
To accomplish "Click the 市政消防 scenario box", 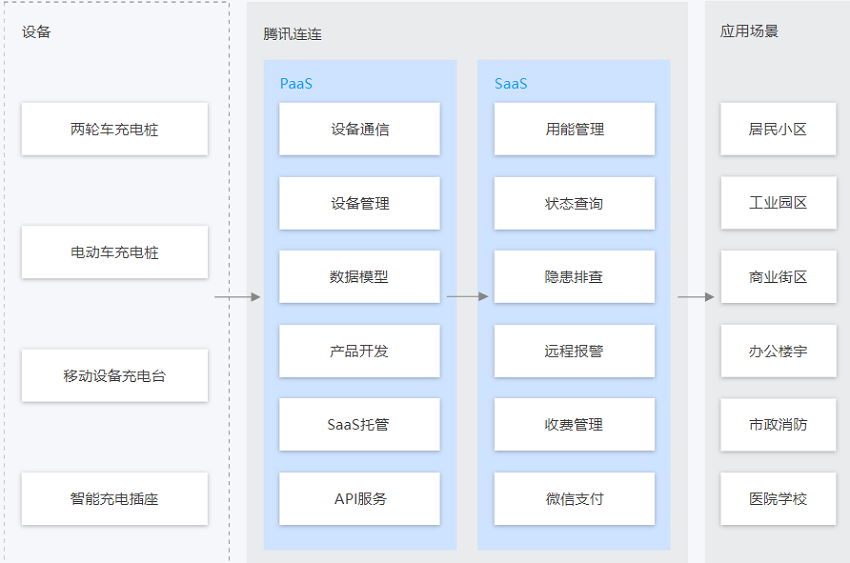I will pyautogui.click(x=778, y=425).
